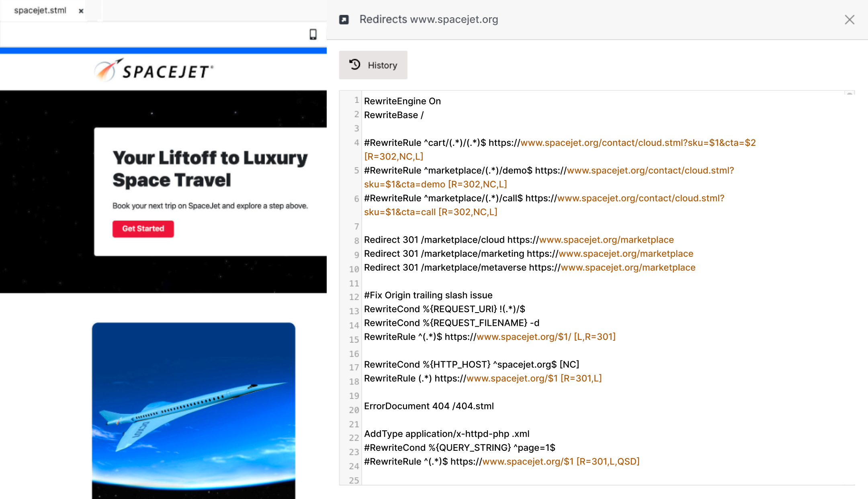Click the 'ErrorDocument 404 /404.stml' line
The height and width of the screenshot is (499, 868).
click(x=429, y=406)
